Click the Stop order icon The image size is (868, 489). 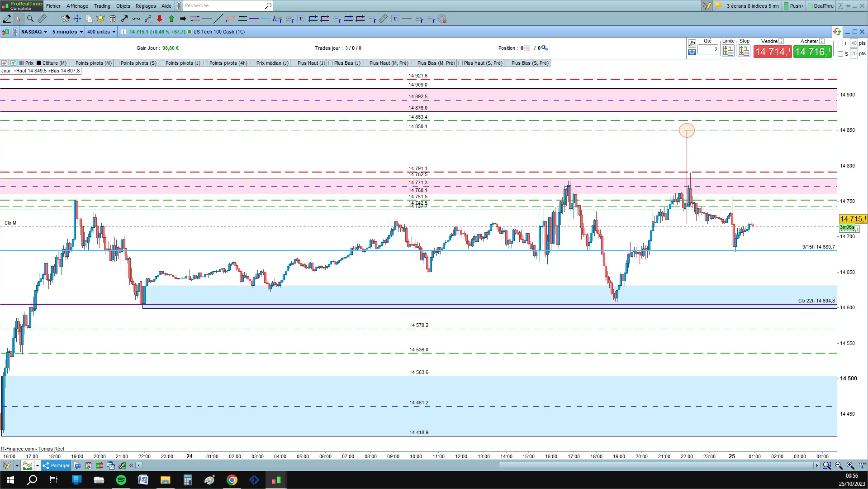[x=744, y=51]
